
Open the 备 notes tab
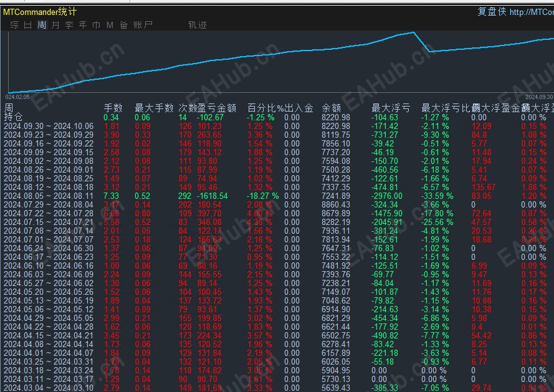[123, 25]
